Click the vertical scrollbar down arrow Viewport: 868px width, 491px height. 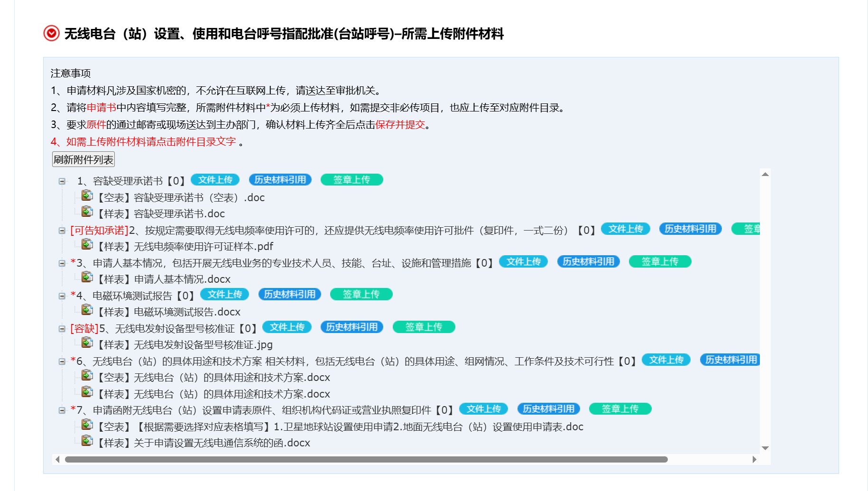point(765,448)
